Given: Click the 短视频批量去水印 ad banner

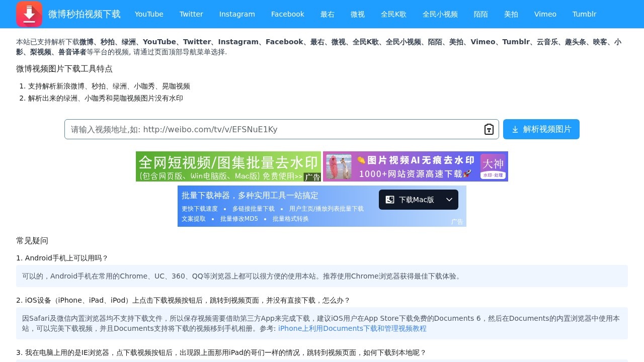Looking at the screenshot, I should (228, 166).
